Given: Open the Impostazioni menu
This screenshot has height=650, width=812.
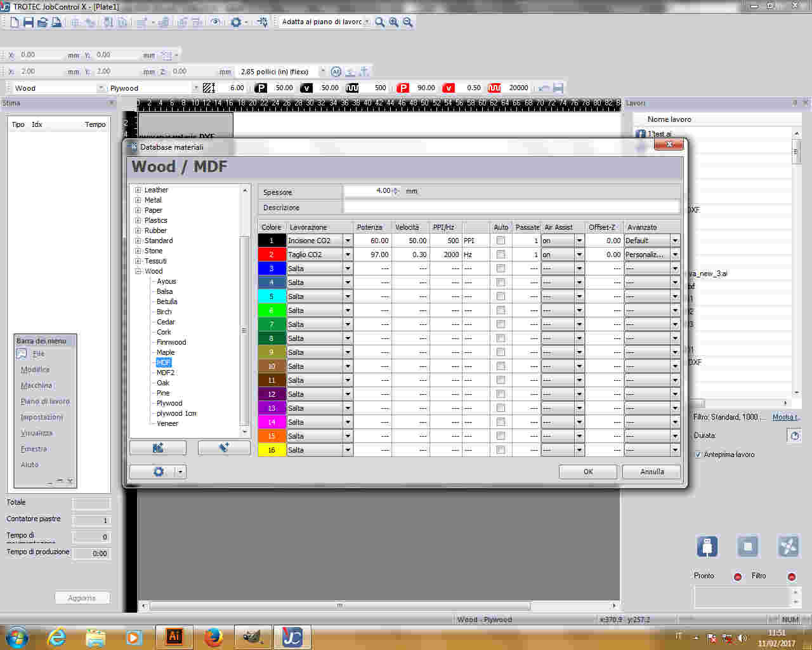Looking at the screenshot, I should click(42, 417).
